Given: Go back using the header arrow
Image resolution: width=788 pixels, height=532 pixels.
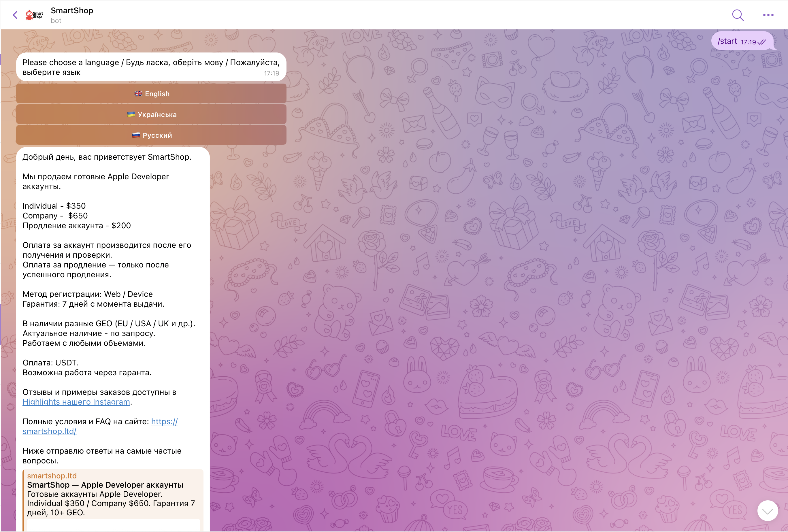Looking at the screenshot, I should [x=15, y=15].
